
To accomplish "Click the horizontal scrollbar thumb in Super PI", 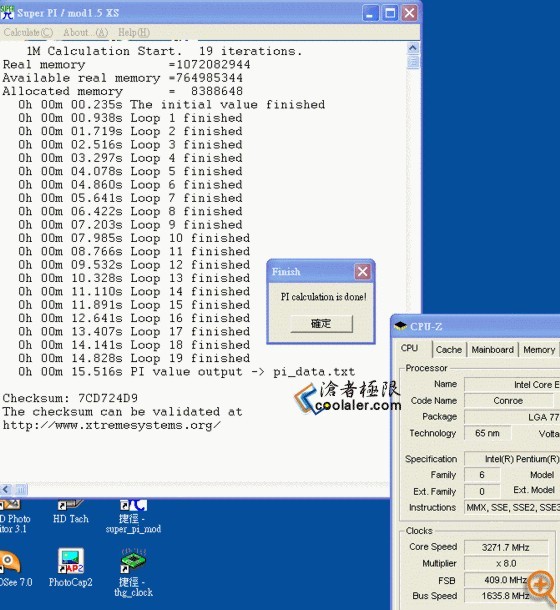I will (x=21, y=489).
